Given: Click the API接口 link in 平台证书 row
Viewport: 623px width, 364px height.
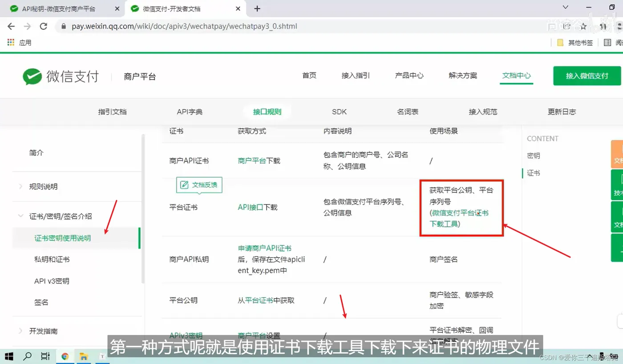Looking at the screenshot, I should pyautogui.click(x=251, y=207).
